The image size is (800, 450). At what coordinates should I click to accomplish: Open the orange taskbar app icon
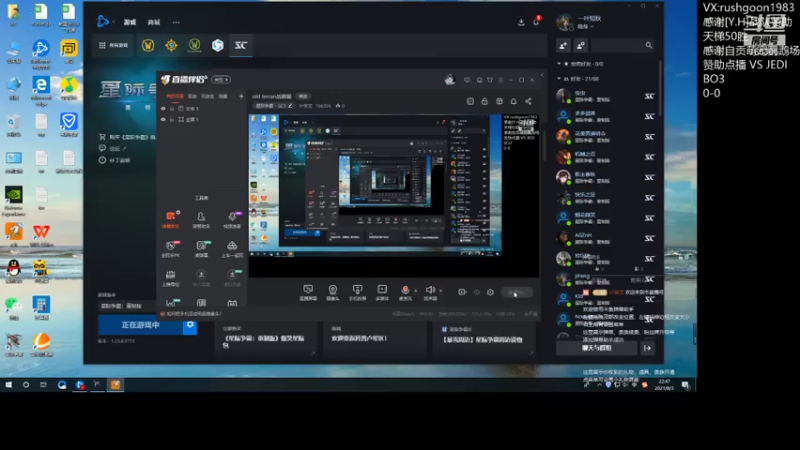tap(115, 385)
